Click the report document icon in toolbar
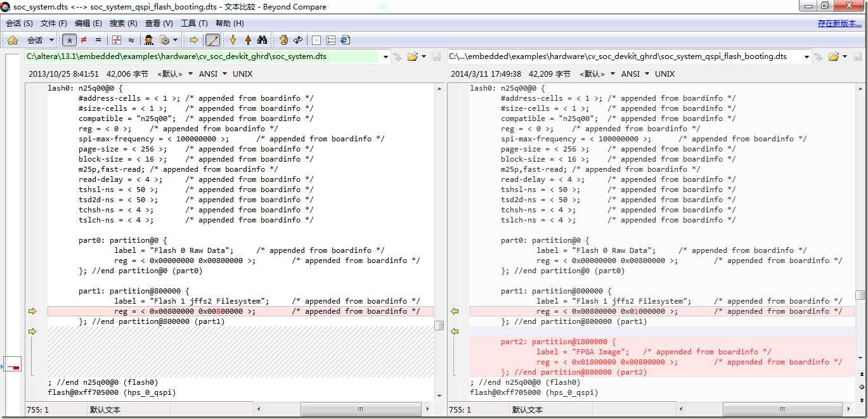Image resolution: width=868 pixels, height=419 pixels. coord(345,40)
